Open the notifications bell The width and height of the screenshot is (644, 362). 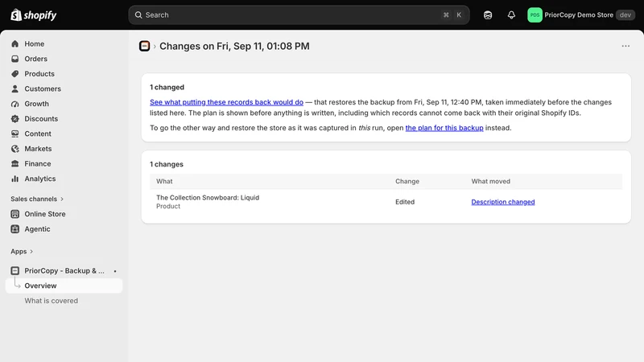pos(511,15)
